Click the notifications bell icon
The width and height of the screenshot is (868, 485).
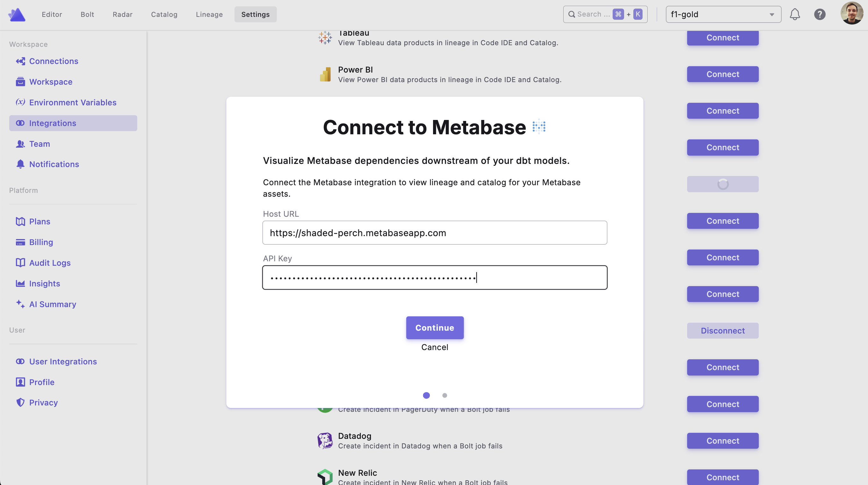pyautogui.click(x=794, y=14)
